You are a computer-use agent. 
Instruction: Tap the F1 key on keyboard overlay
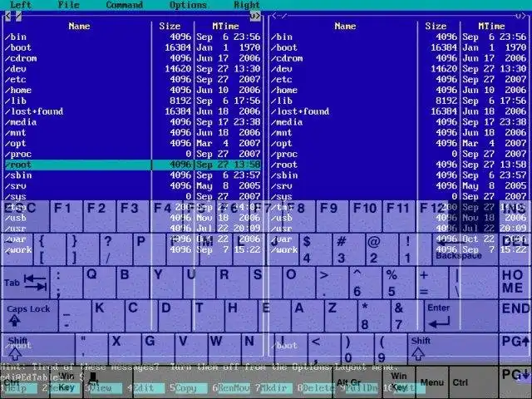pos(66,216)
